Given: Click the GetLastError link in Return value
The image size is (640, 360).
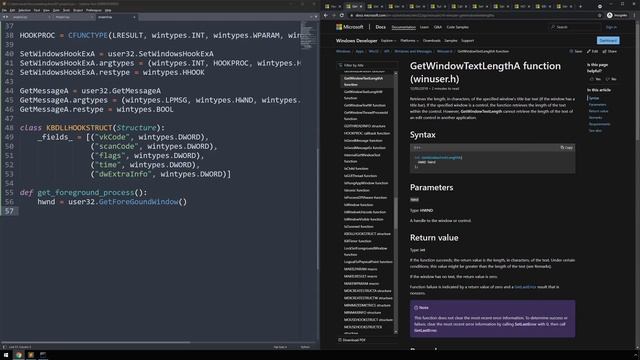Looking at the screenshot, I should click(x=525, y=287).
